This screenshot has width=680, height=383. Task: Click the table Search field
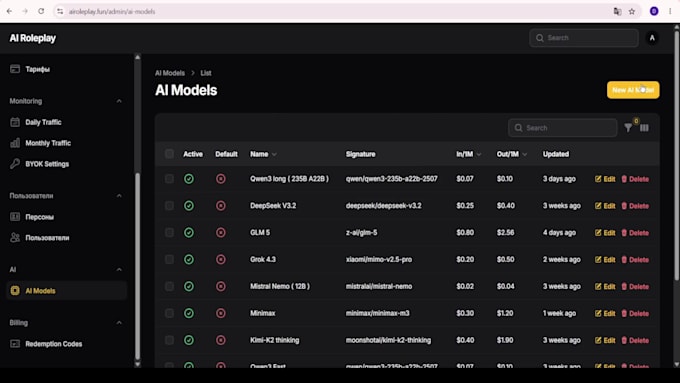(562, 128)
